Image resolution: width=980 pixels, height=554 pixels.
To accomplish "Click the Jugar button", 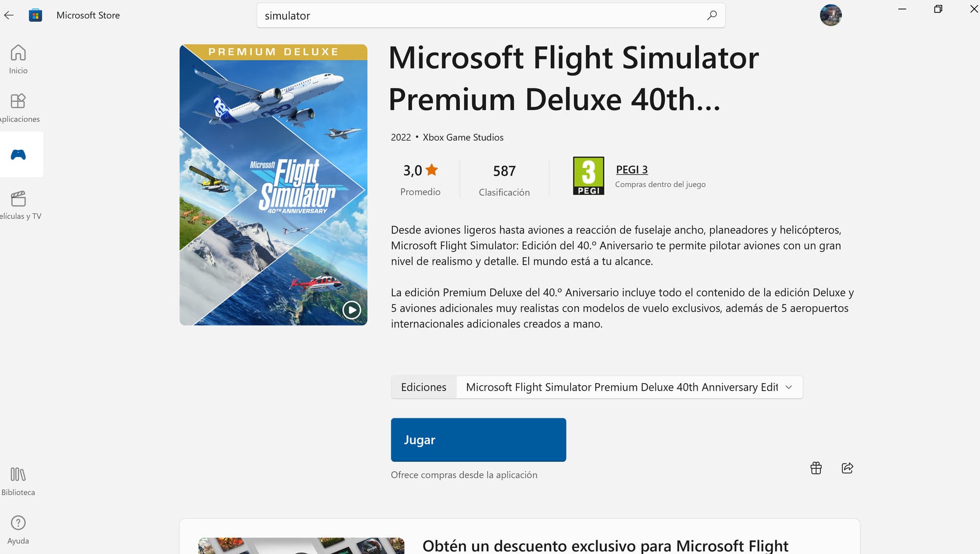I will [478, 440].
